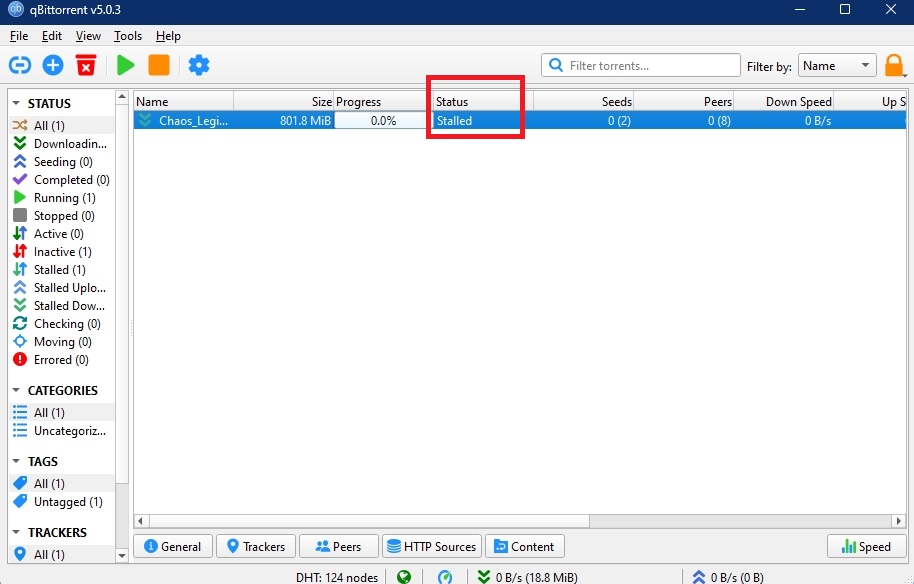Open the Tools menu

point(128,36)
